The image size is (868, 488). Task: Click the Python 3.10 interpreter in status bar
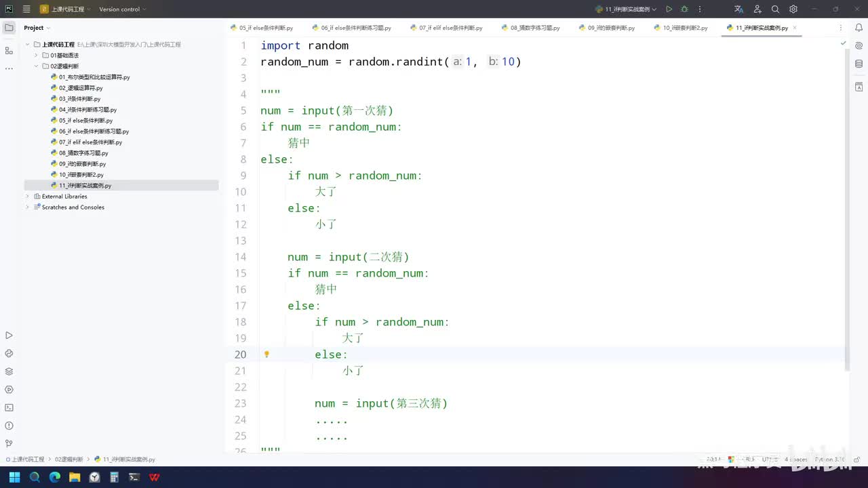click(x=830, y=460)
